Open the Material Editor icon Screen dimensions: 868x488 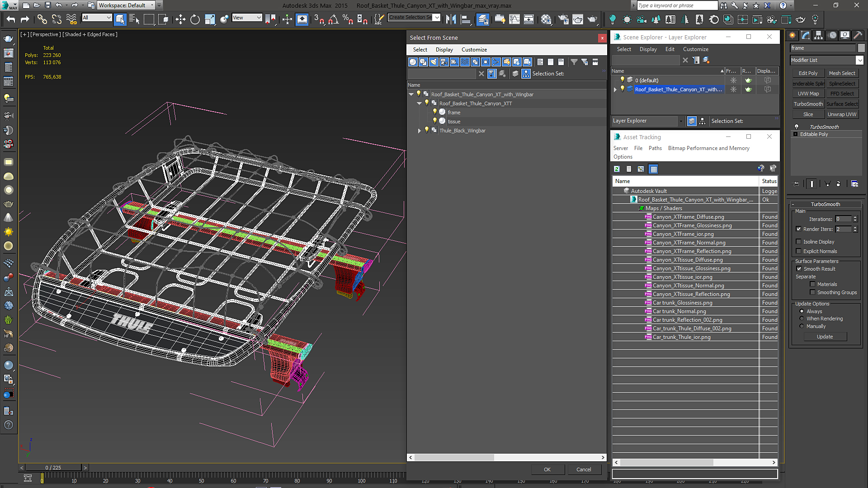coord(546,19)
